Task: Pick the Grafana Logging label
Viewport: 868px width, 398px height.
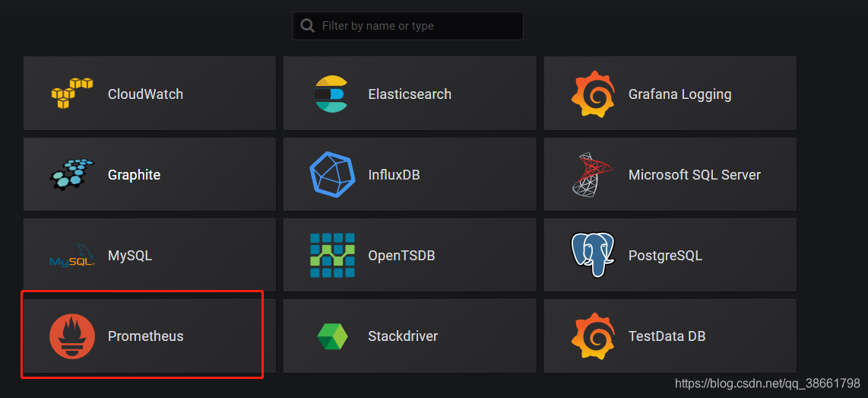Action: (680, 95)
